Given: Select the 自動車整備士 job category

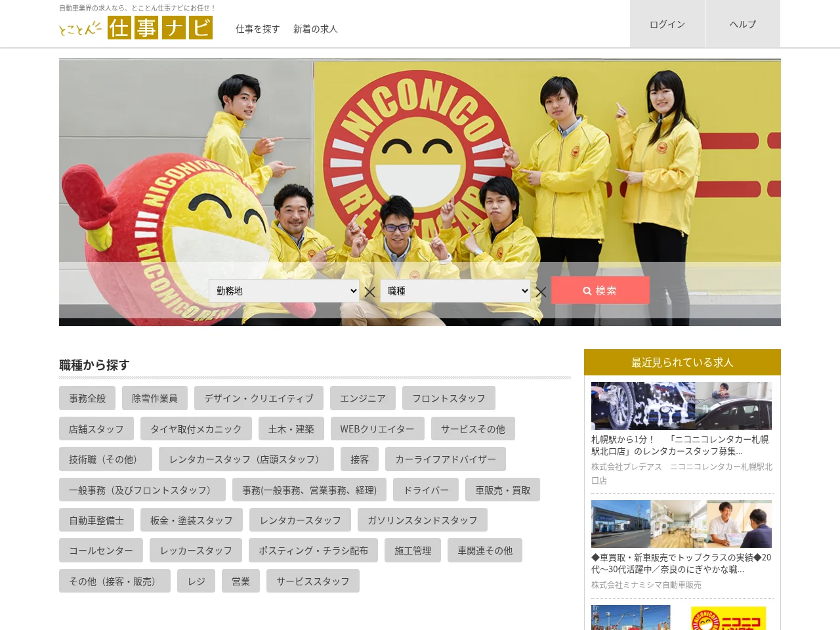Looking at the screenshot, I should point(96,520).
